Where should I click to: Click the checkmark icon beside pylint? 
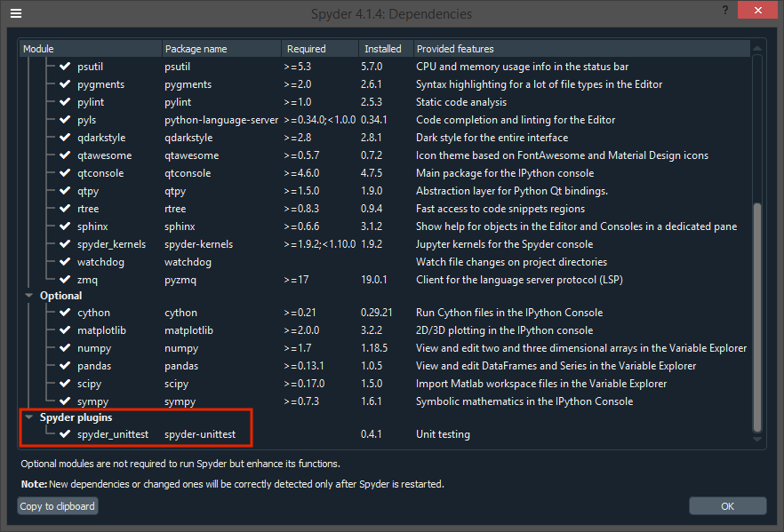point(65,101)
